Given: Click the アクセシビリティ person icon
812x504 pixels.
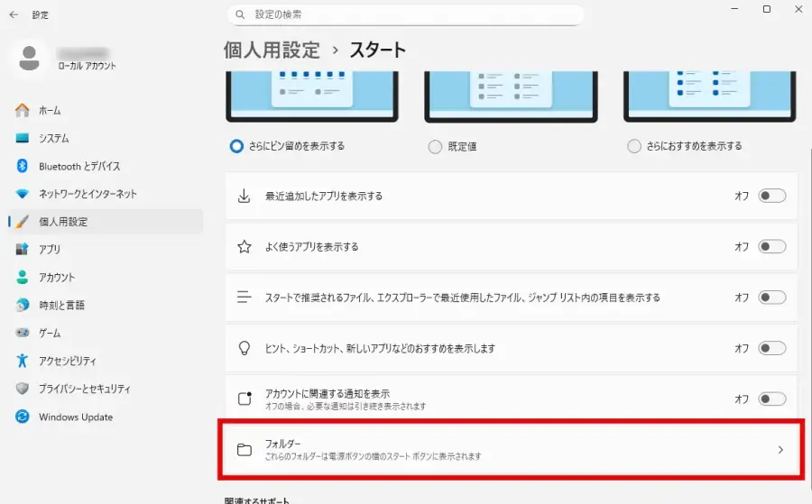Looking at the screenshot, I should (23, 361).
